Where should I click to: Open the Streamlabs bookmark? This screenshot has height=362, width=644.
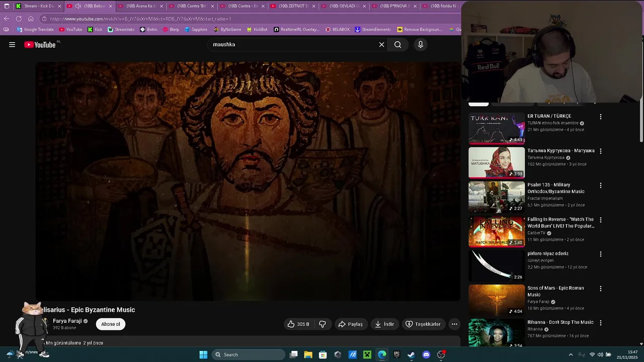point(121,29)
